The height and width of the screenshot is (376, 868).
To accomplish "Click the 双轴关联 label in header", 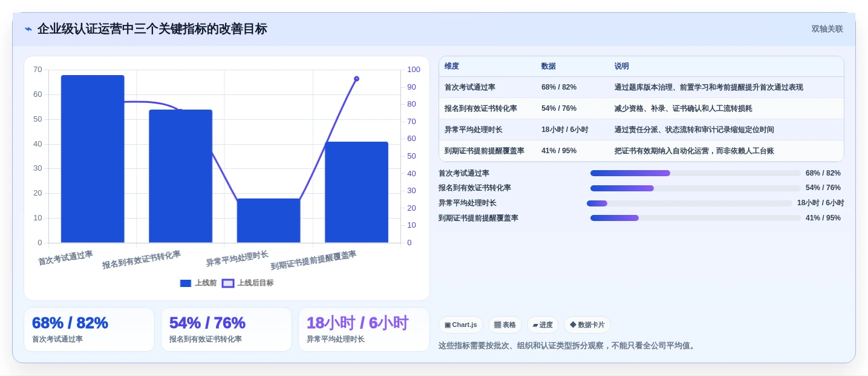I will click(827, 29).
